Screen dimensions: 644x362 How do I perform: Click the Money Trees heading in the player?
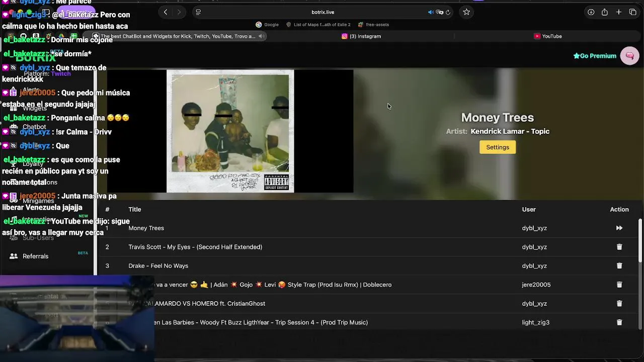coord(498,117)
